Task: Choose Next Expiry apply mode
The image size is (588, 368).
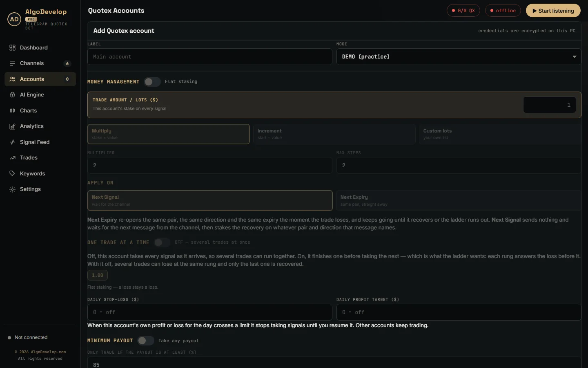Action: pyautogui.click(x=459, y=200)
